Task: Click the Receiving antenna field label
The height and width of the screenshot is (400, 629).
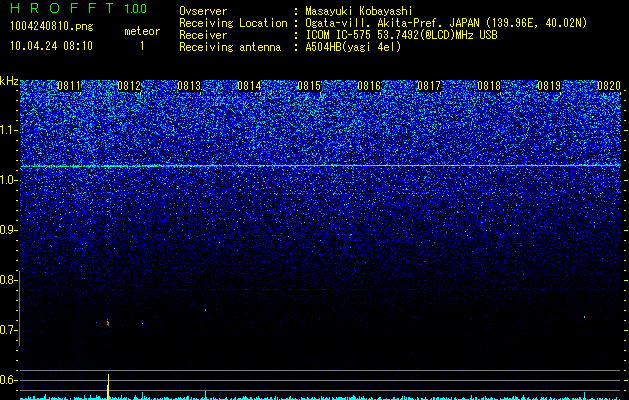Action: 230,47
